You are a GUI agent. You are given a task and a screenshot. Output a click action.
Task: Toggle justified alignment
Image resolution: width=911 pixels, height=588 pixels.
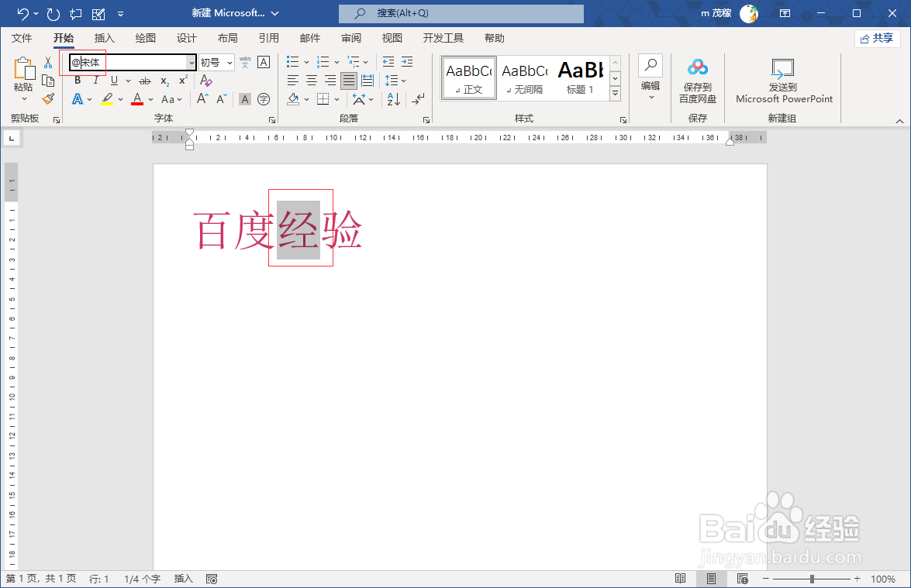(349, 81)
